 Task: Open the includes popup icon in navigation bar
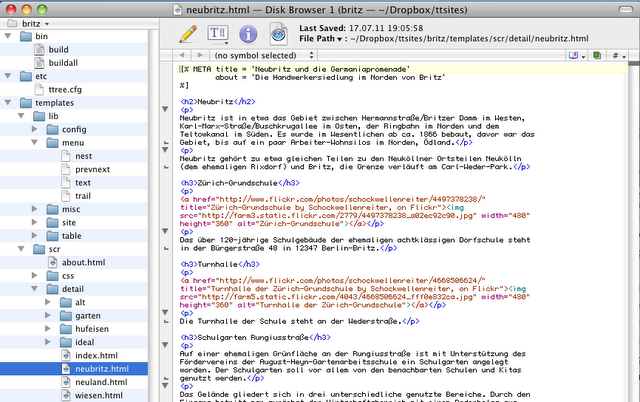(x=577, y=55)
